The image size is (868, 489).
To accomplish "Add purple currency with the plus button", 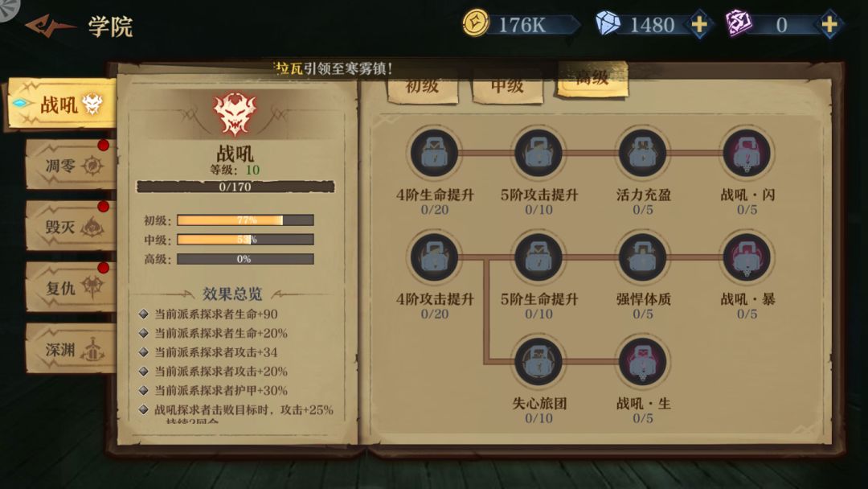I will coord(829,24).
